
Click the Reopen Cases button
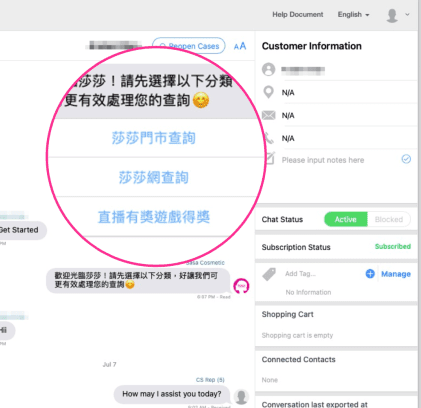(x=189, y=46)
